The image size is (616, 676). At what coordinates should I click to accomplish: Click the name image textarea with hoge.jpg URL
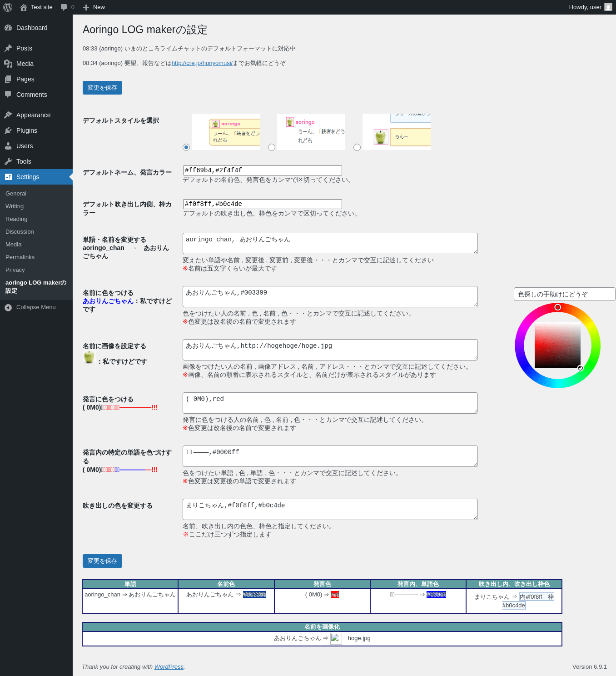point(330,350)
